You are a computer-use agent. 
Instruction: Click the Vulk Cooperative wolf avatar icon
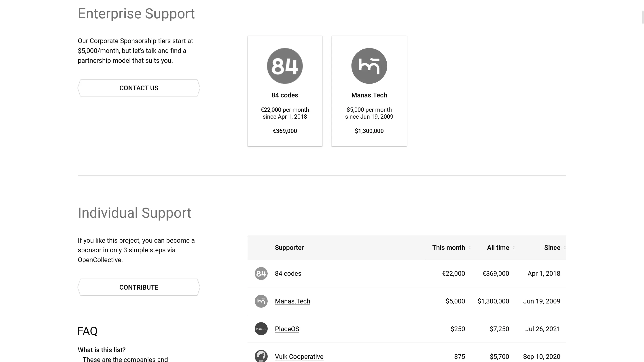(x=261, y=356)
